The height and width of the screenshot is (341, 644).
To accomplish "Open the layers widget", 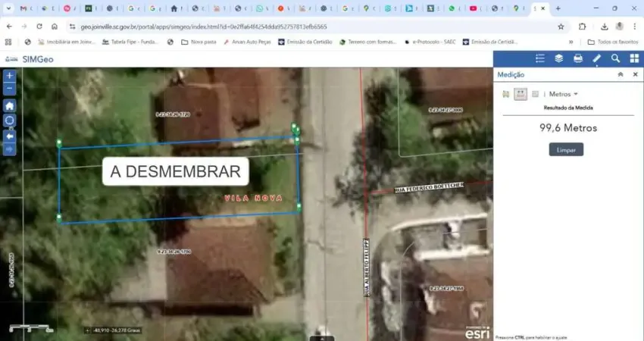I will pyautogui.click(x=559, y=59).
